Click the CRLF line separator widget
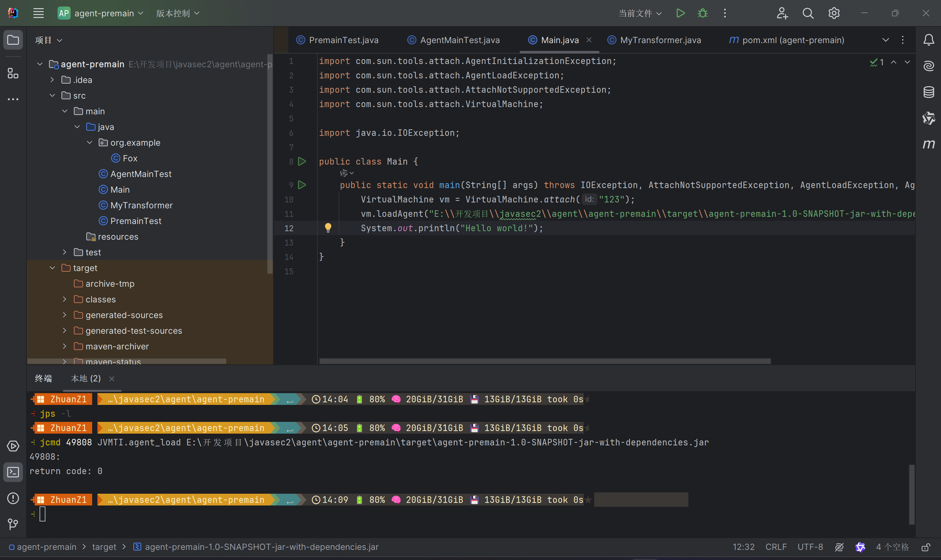This screenshot has width=941, height=560. [x=776, y=547]
